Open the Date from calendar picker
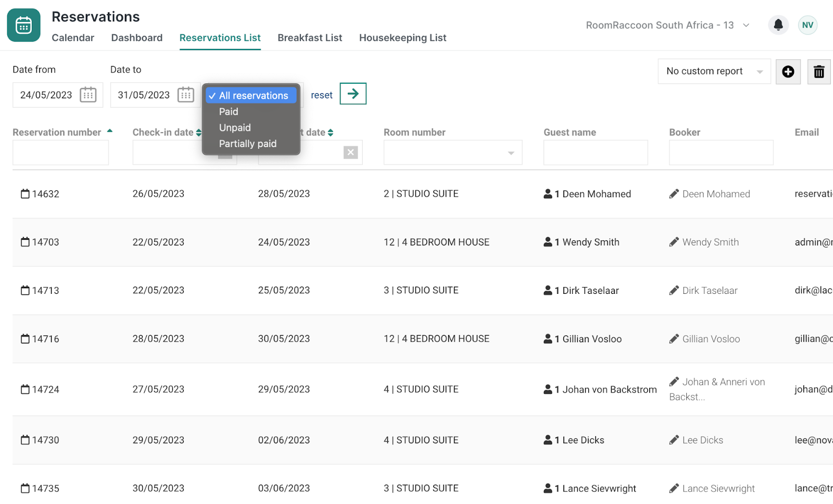The height and width of the screenshot is (504, 833). click(x=88, y=95)
